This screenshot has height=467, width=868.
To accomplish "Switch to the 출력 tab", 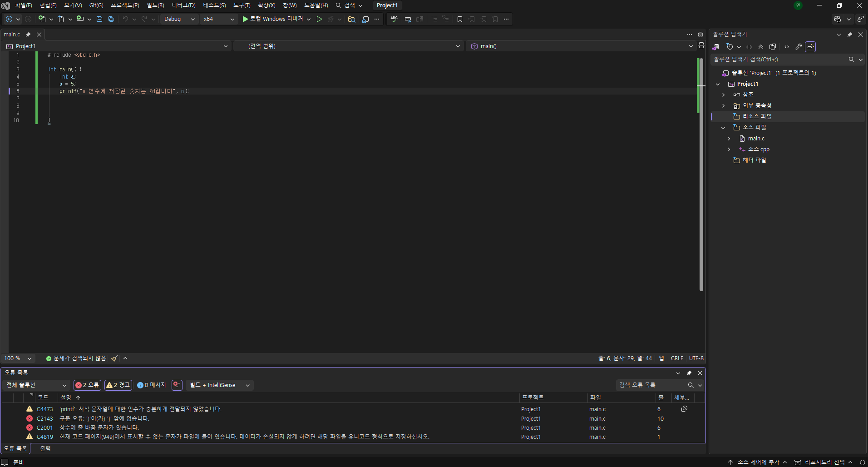I will pyautogui.click(x=45, y=448).
